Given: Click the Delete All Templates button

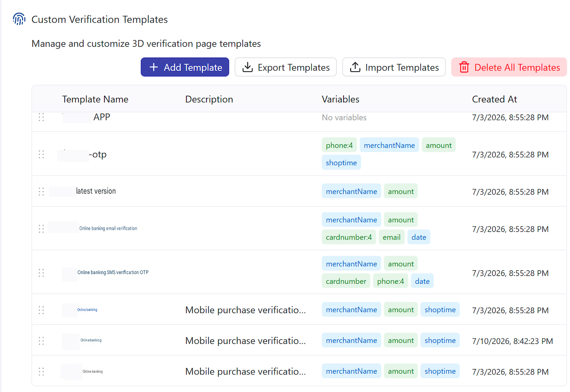Looking at the screenshot, I should (x=509, y=67).
